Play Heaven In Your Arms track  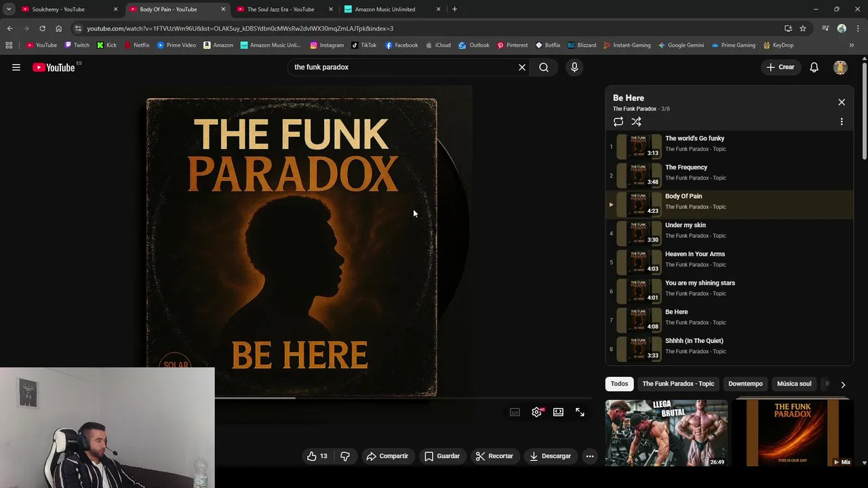pos(729,262)
